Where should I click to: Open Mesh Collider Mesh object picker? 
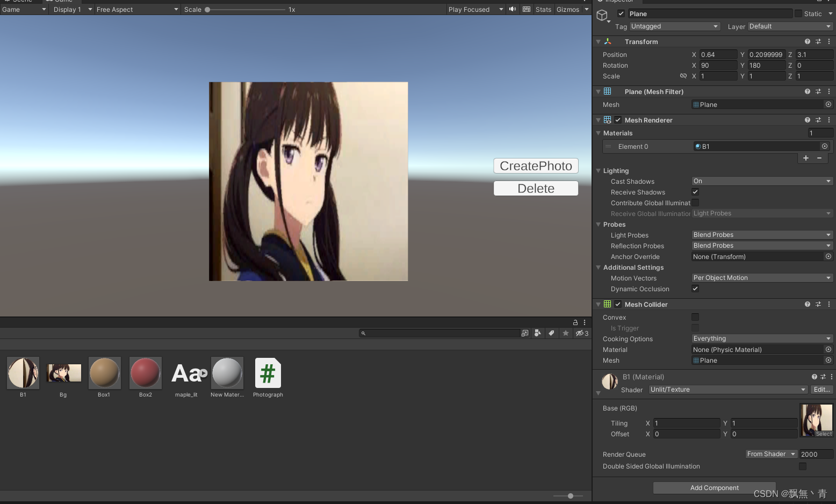(828, 360)
